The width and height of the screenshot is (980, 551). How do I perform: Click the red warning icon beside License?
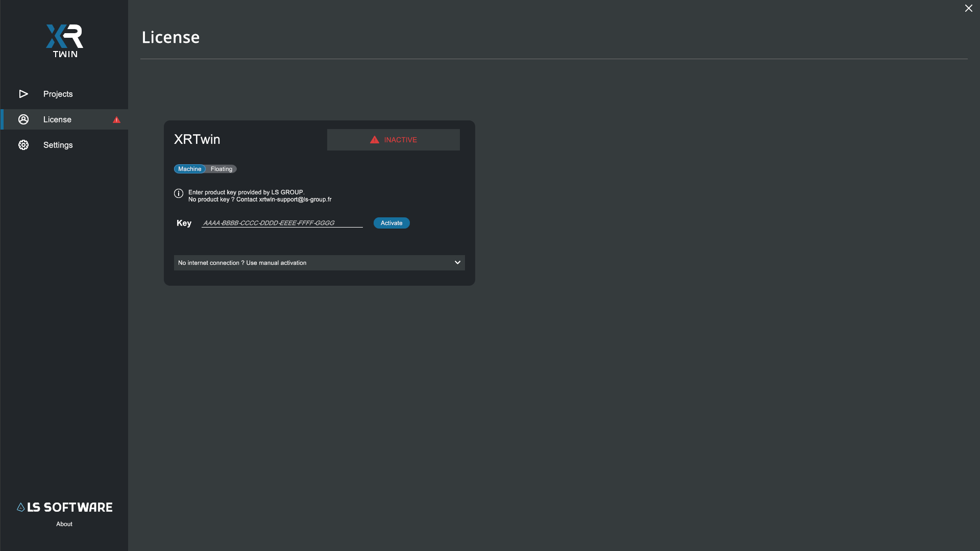click(116, 120)
